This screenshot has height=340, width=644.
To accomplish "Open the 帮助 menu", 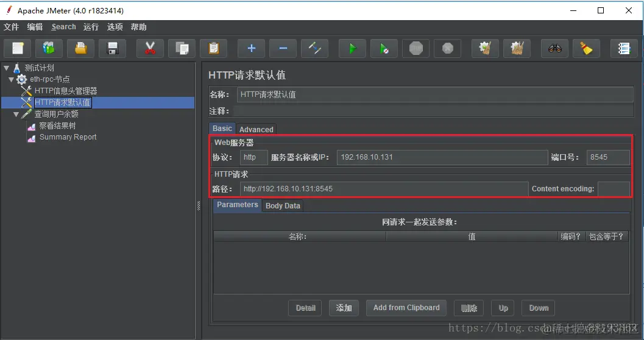I will [x=138, y=27].
